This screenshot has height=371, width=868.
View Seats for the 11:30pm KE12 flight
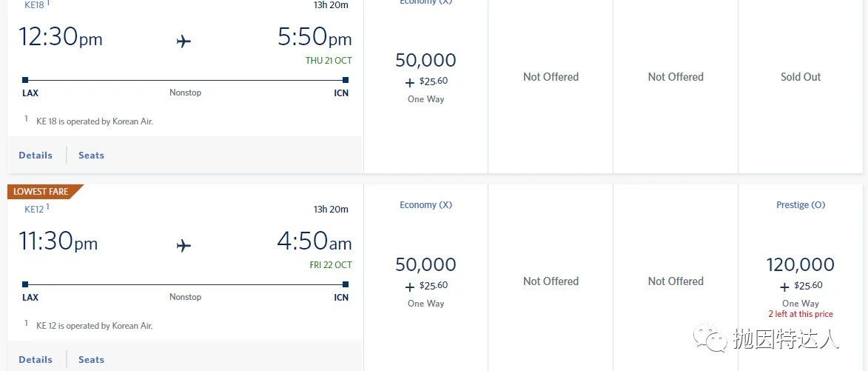91,360
